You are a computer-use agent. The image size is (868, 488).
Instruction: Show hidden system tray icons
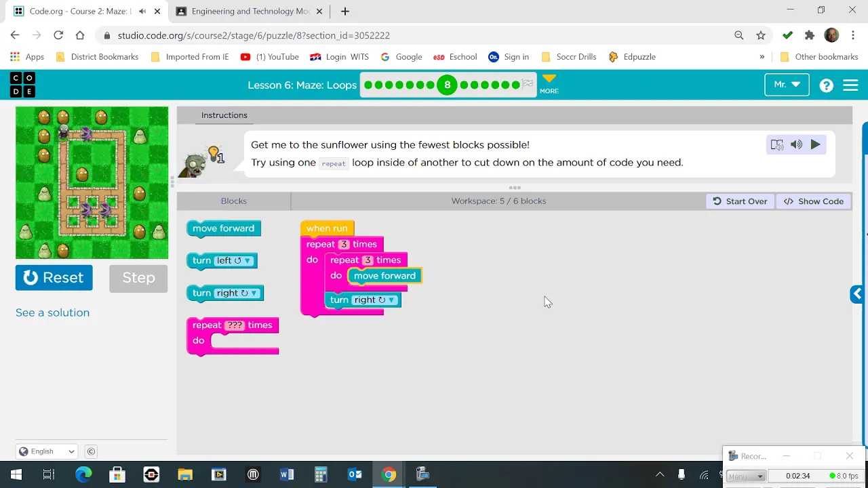pos(659,474)
